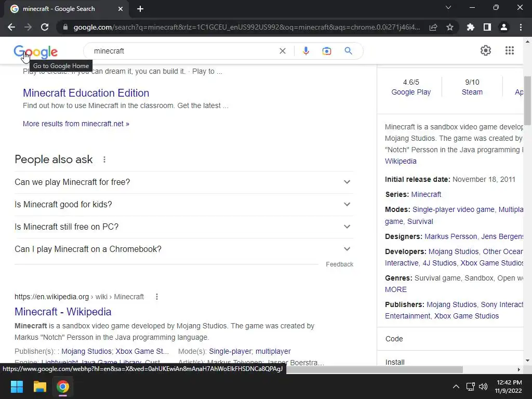
Task: Open Google quick settings gear icon
Action: tap(486, 50)
